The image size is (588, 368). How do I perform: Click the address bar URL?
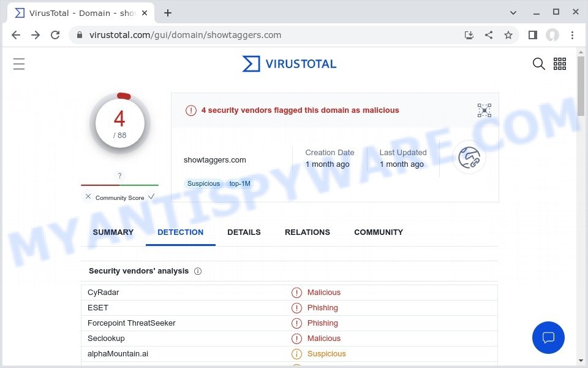pyautogui.click(x=185, y=35)
